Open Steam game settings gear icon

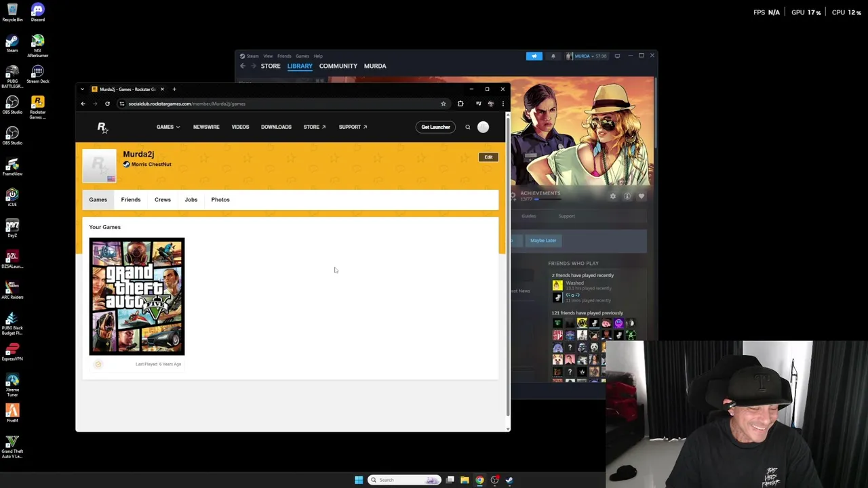613,196
